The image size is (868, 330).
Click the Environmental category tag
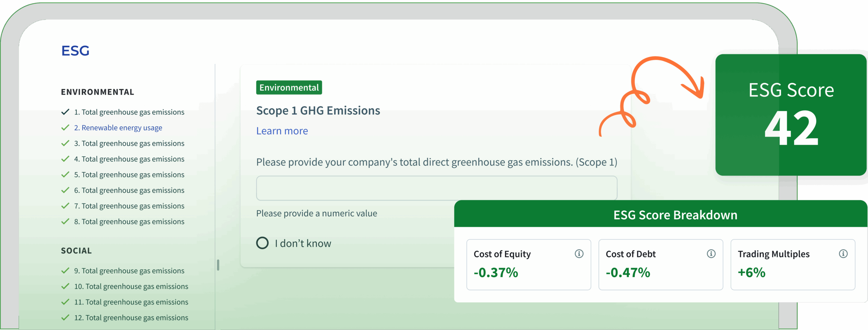(289, 88)
